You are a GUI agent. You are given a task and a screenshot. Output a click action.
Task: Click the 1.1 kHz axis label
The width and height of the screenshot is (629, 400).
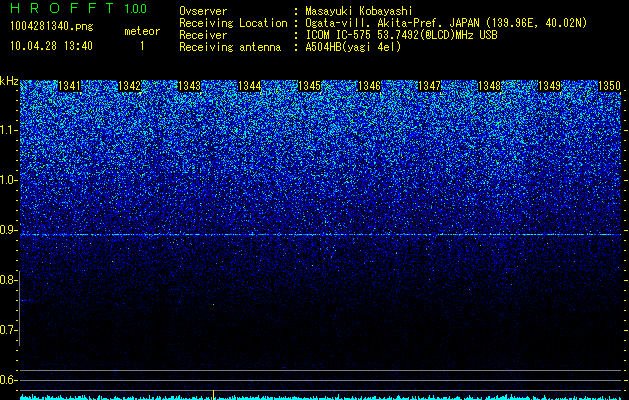[x=8, y=130]
